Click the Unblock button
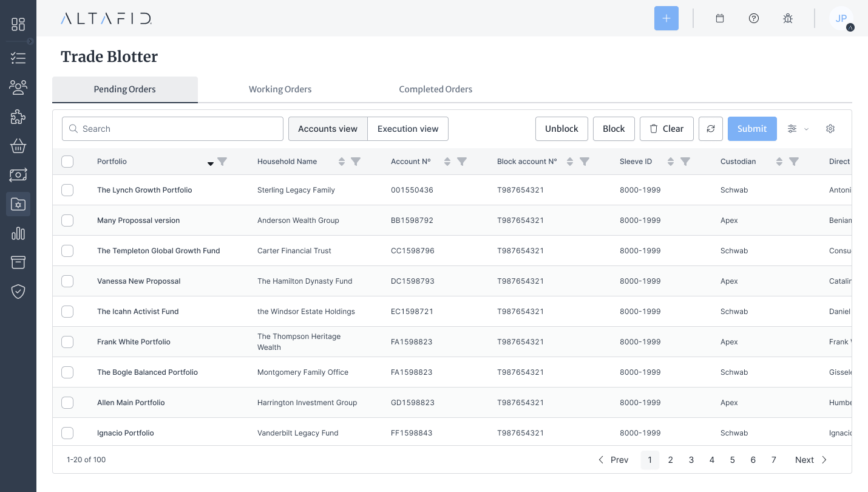Image resolution: width=868 pixels, height=492 pixels. click(561, 129)
